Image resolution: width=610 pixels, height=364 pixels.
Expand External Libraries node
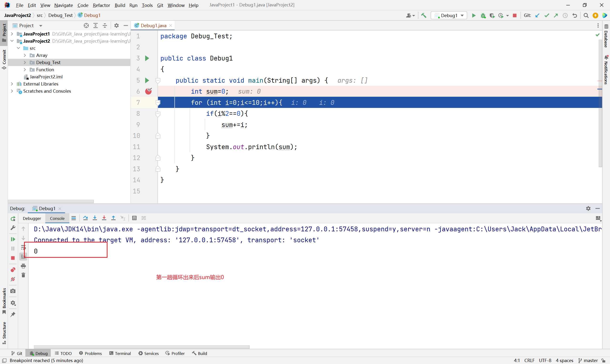(12, 84)
